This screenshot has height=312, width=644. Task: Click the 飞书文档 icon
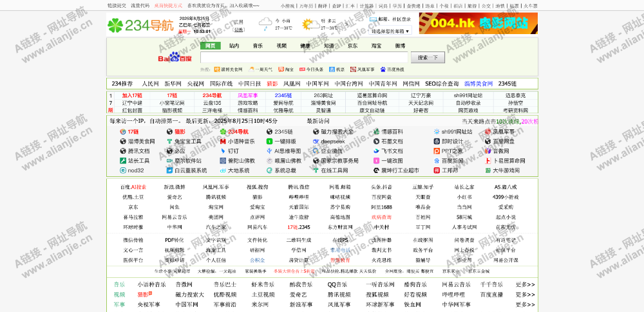pos(376,151)
